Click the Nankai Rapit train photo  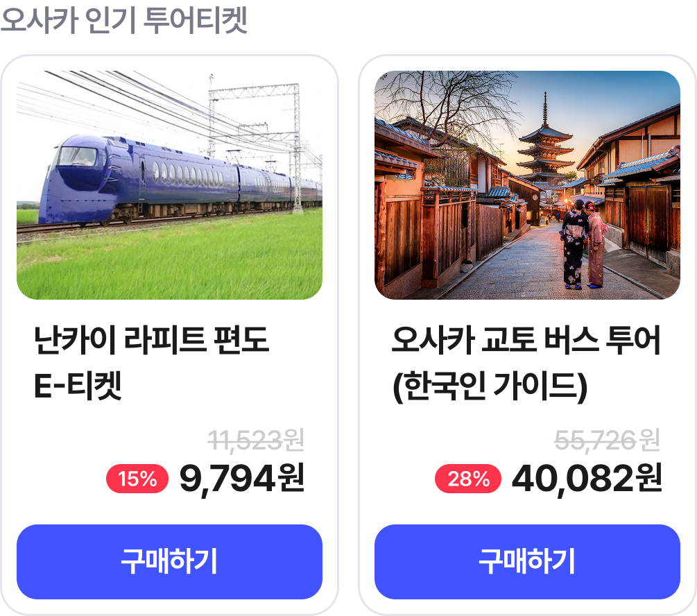169,185
